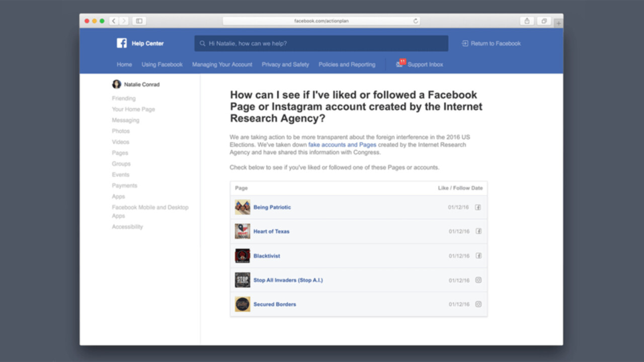Click the Safari share icon
Screen dimensions: 644x362
527,21
